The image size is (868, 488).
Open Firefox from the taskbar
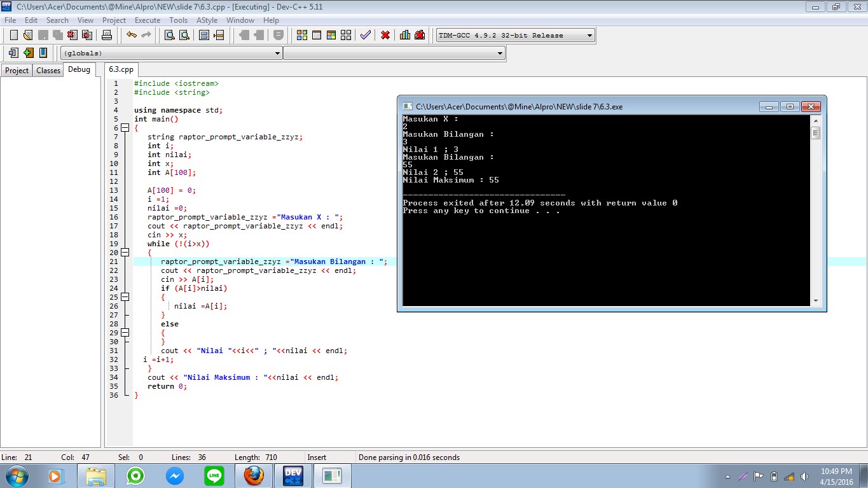(253, 475)
